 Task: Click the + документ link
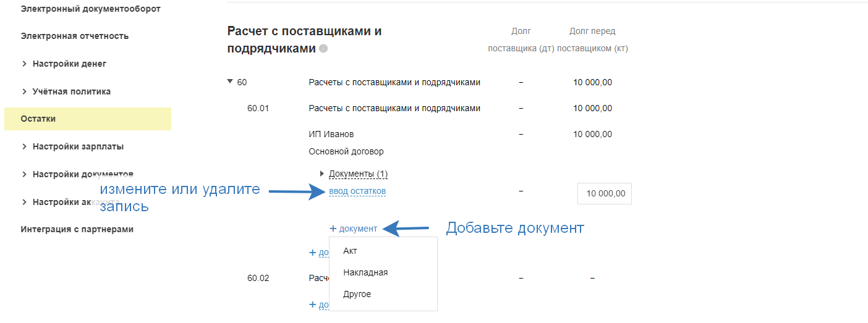354,229
